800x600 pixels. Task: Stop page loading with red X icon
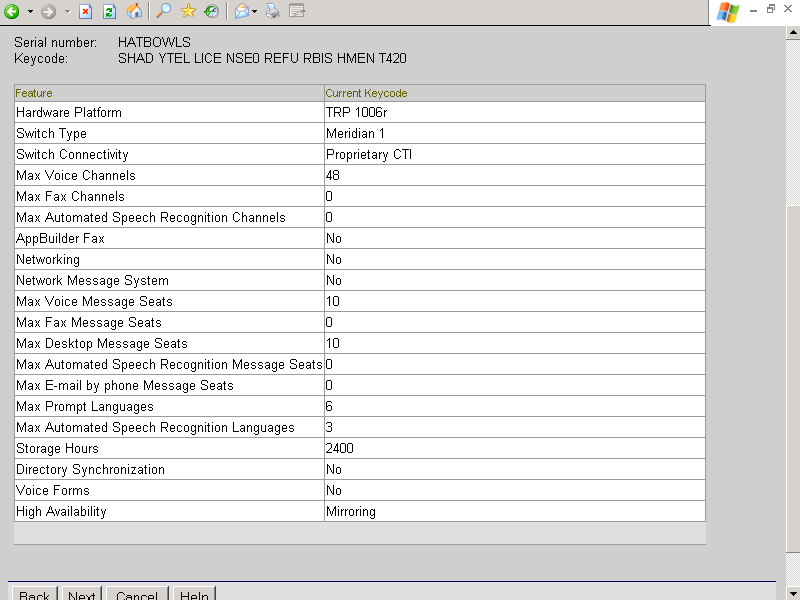click(x=86, y=11)
